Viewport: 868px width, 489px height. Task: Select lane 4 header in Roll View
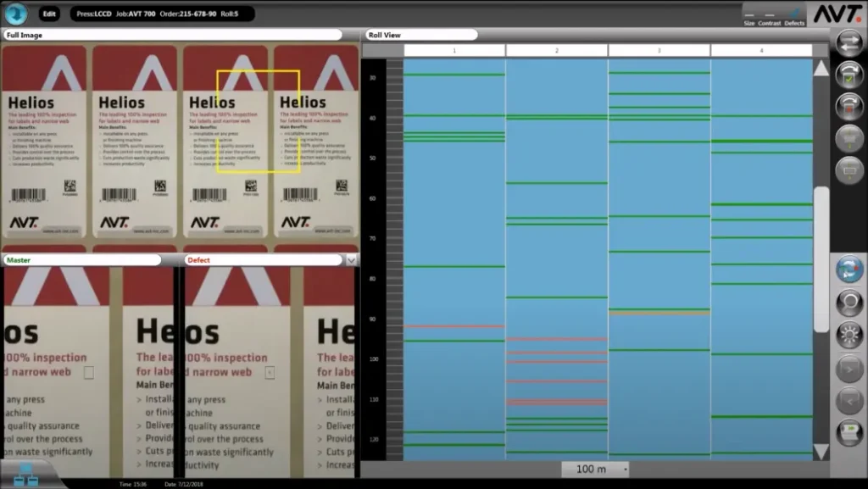(762, 50)
